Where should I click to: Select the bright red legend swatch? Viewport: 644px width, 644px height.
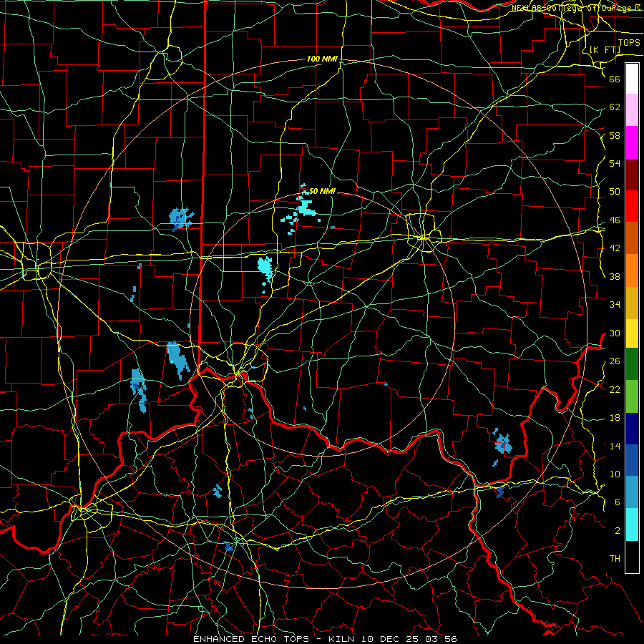coord(632,206)
